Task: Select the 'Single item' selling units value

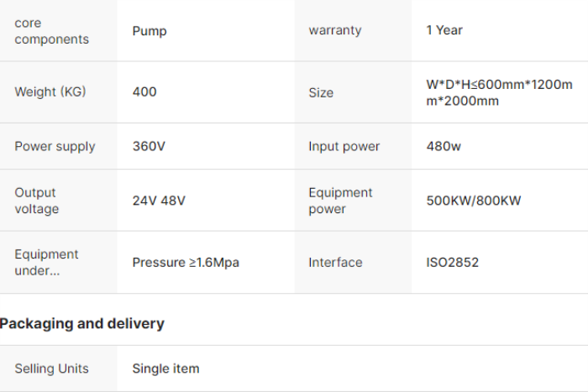Action: click(165, 368)
